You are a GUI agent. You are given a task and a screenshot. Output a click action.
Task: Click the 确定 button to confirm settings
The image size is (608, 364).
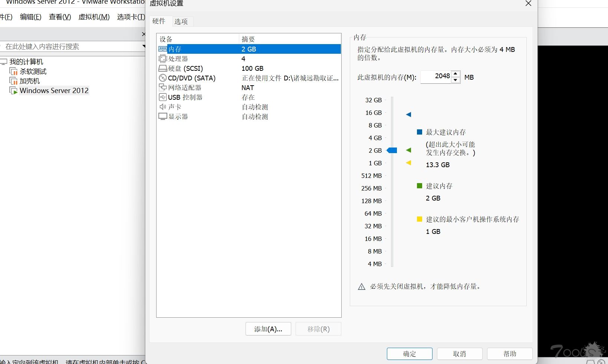tap(409, 354)
